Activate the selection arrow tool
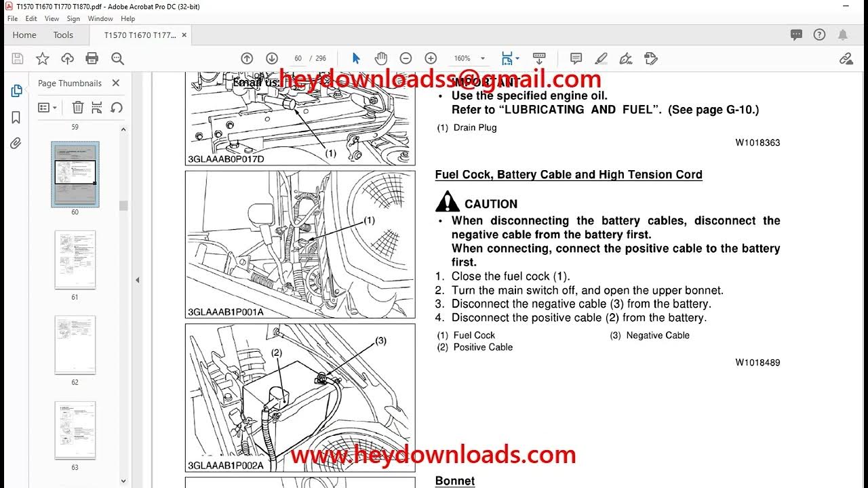 357,58
